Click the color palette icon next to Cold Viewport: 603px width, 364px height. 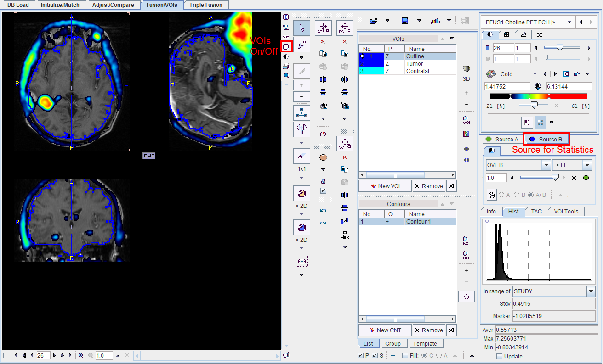coord(491,74)
